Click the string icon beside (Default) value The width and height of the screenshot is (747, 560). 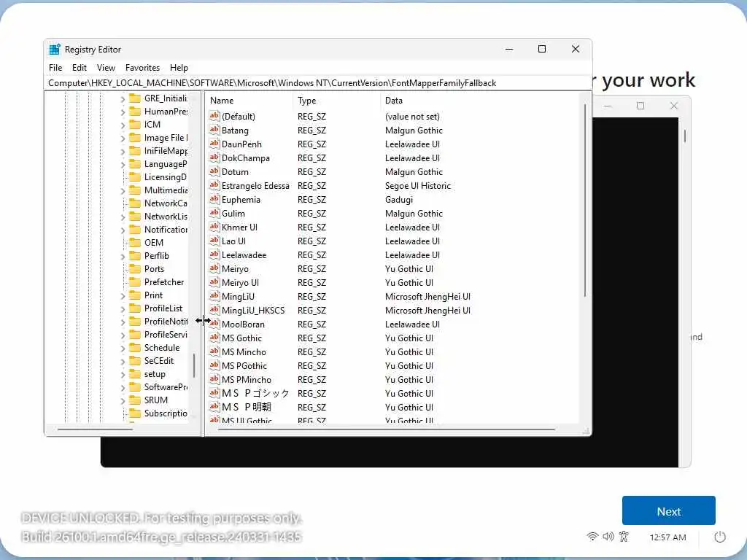tap(214, 116)
